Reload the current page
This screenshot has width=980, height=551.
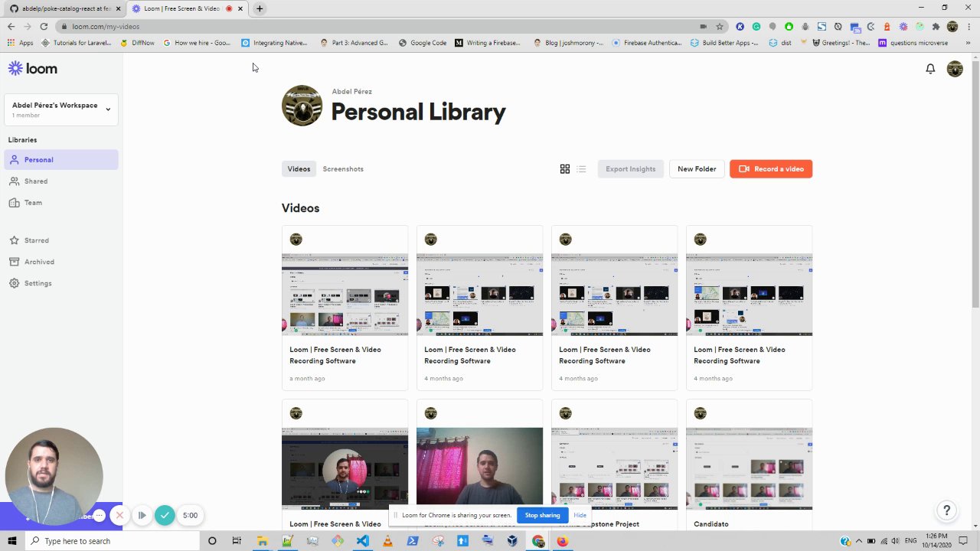point(44,27)
